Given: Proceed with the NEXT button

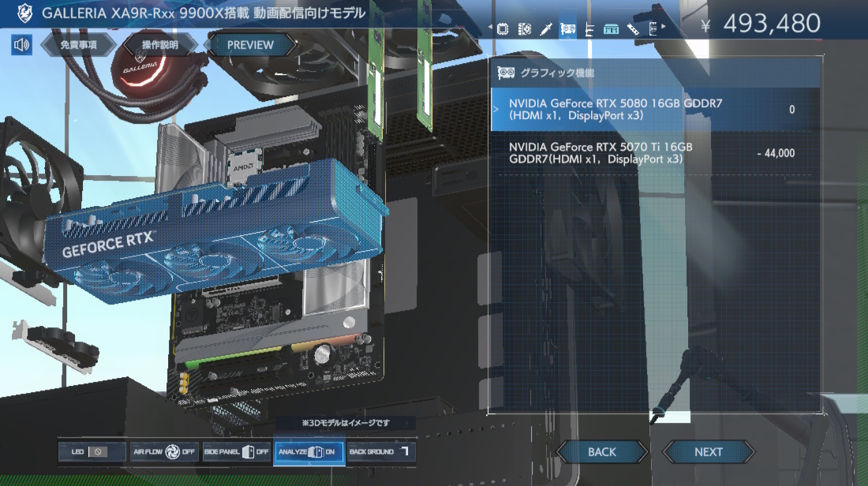Looking at the screenshot, I should click(709, 452).
